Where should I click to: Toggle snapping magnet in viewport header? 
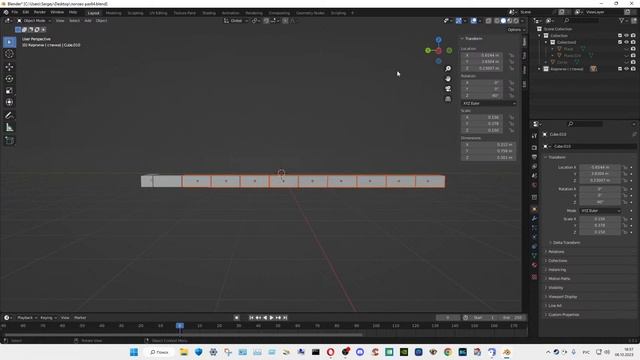266,20
